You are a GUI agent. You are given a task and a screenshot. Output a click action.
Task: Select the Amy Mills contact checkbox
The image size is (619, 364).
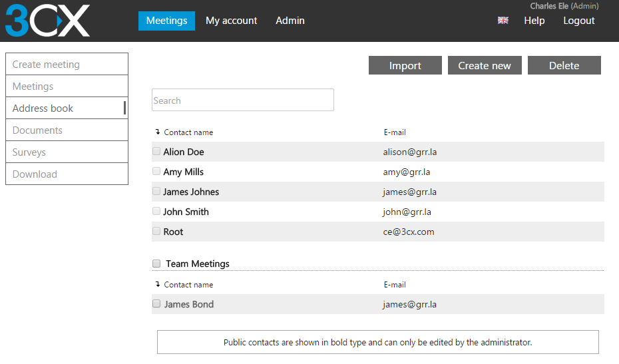tap(156, 172)
